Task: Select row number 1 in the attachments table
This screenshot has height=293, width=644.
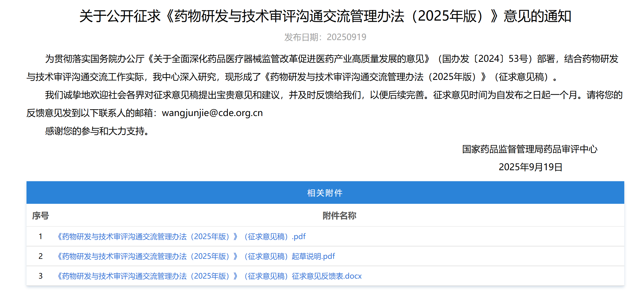Action: 41,237
